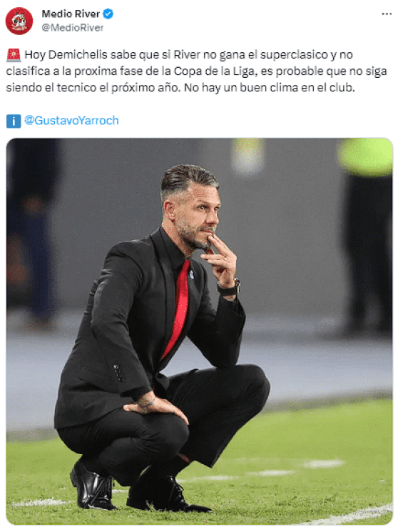This screenshot has width=398, height=532.
Task: Open the @MedioRiver handle
Action: [73, 28]
